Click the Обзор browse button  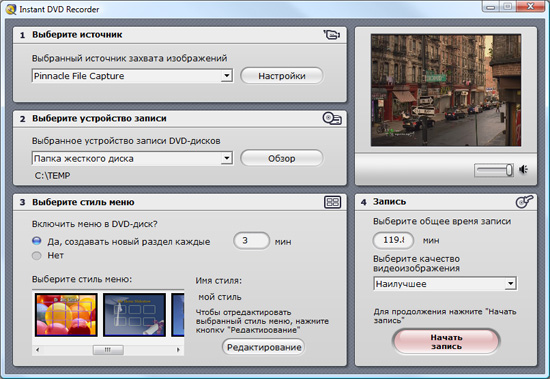coord(282,158)
